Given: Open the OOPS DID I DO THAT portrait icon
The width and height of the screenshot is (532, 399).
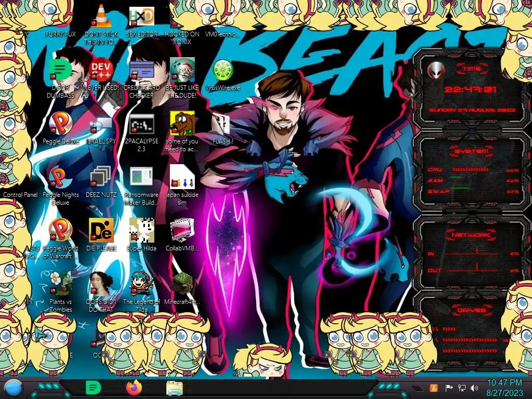Looking at the screenshot, I should coord(101,292).
